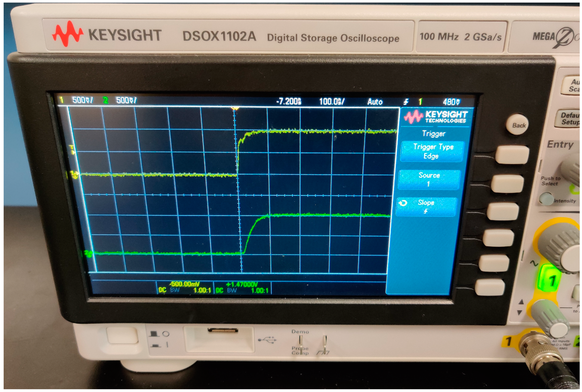Click the Entry knob
This screenshot has width=582, height=392.
click(571, 170)
